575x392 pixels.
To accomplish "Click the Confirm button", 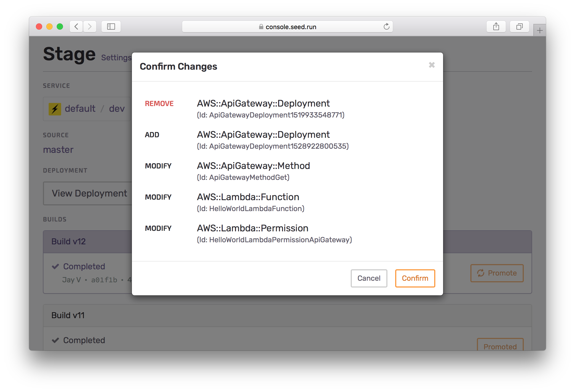I will point(415,278).
